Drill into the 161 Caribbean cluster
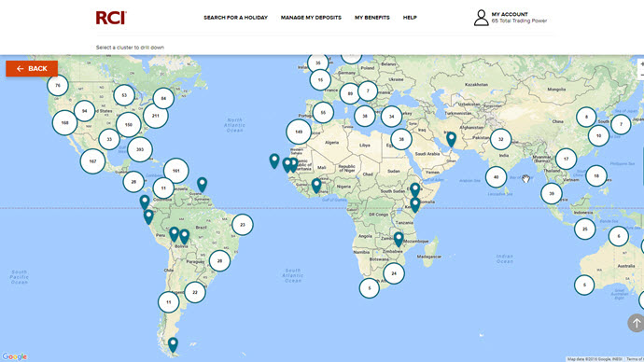 [176, 171]
